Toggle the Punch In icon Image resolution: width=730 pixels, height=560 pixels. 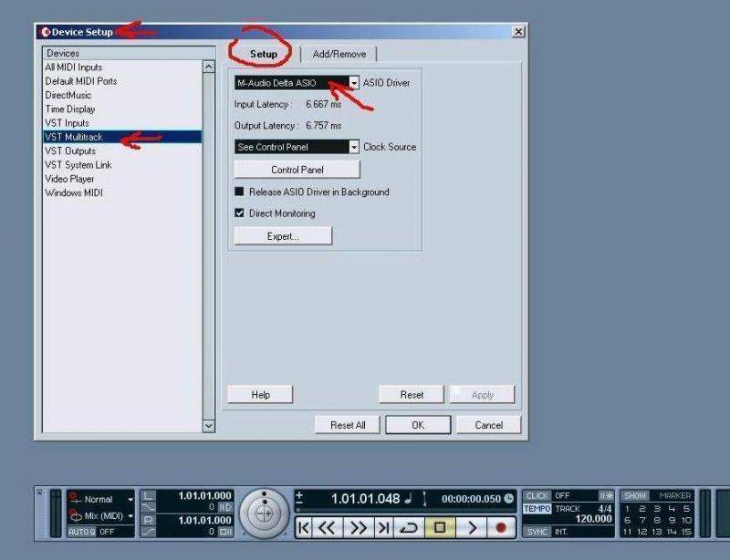[148, 507]
